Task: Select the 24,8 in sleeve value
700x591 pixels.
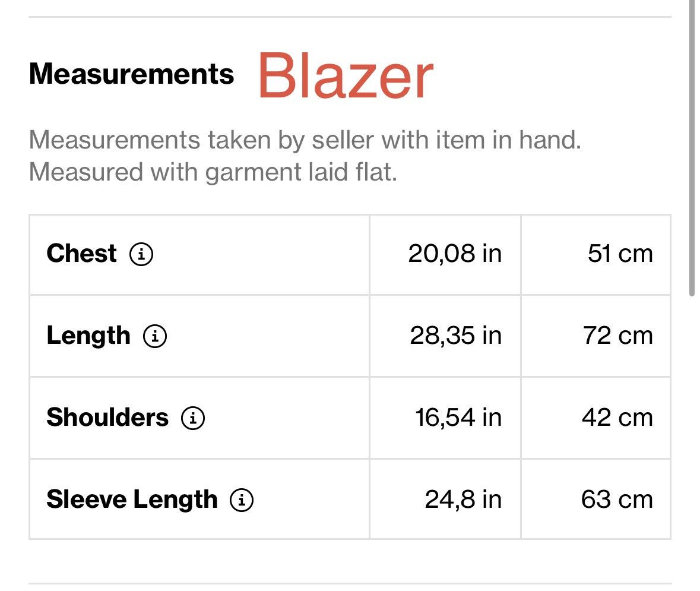Action: click(463, 500)
